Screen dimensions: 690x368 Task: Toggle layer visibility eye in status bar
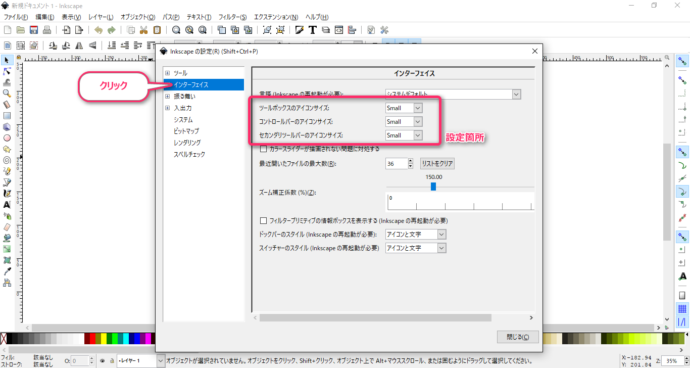[x=102, y=361]
